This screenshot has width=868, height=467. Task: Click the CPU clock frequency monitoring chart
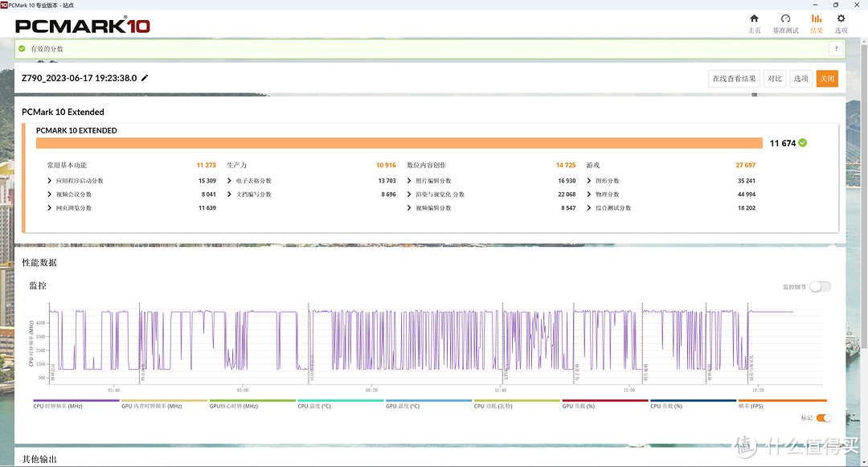(x=435, y=343)
